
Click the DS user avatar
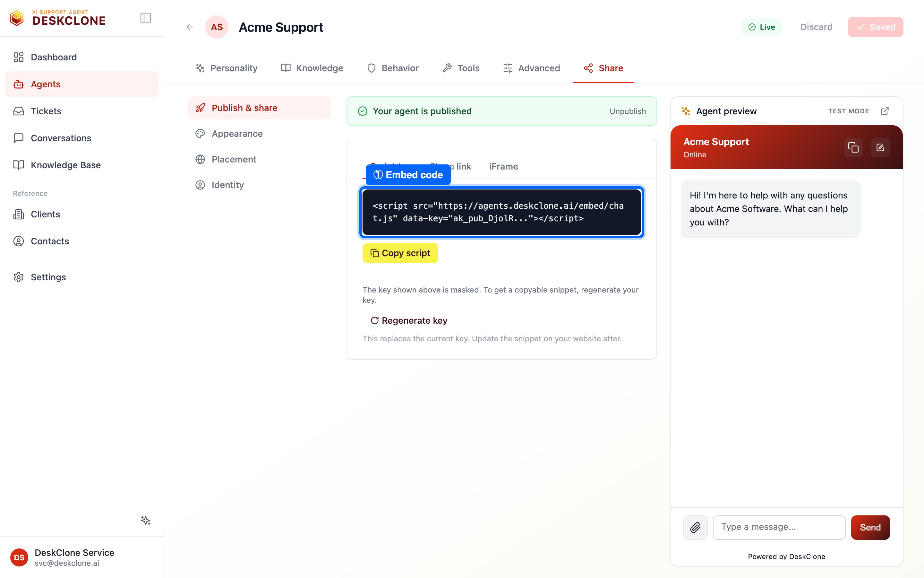(x=19, y=557)
